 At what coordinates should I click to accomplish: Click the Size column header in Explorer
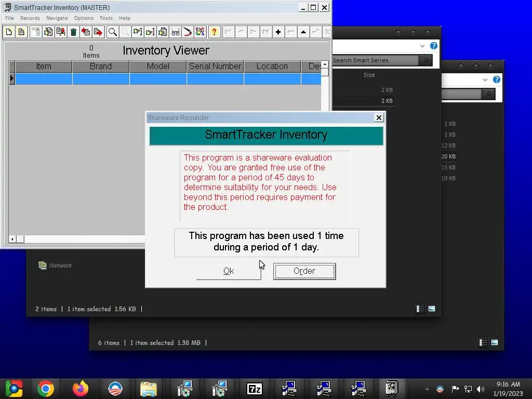[x=369, y=75]
